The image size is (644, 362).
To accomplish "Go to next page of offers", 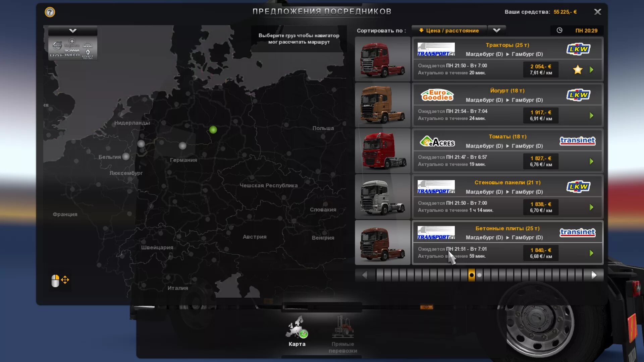I will (x=594, y=275).
